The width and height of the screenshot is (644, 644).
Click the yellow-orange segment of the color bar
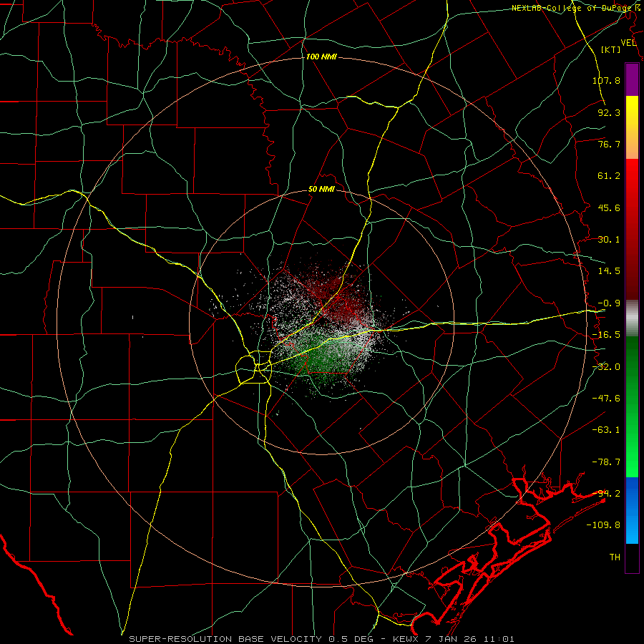point(632,127)
